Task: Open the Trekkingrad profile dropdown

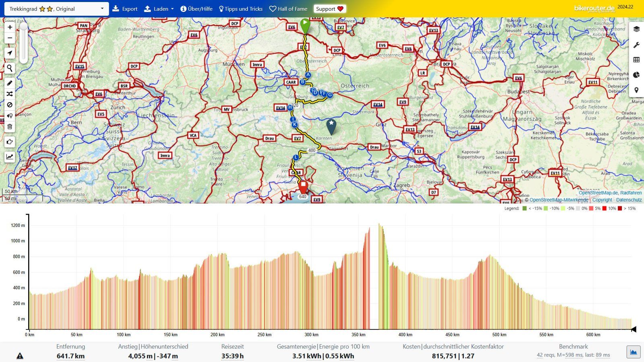Action: pos(56,9)
